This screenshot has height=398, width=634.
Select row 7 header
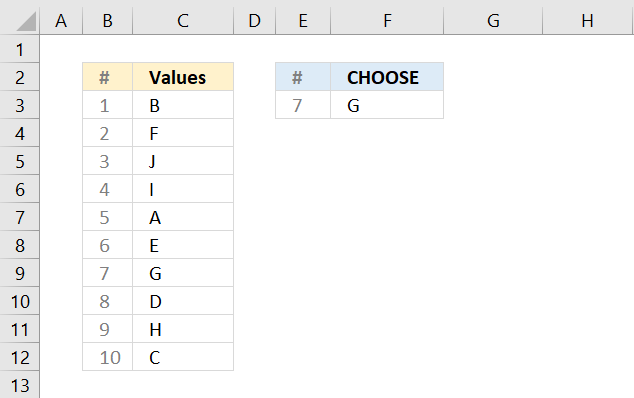pos(19,217)
